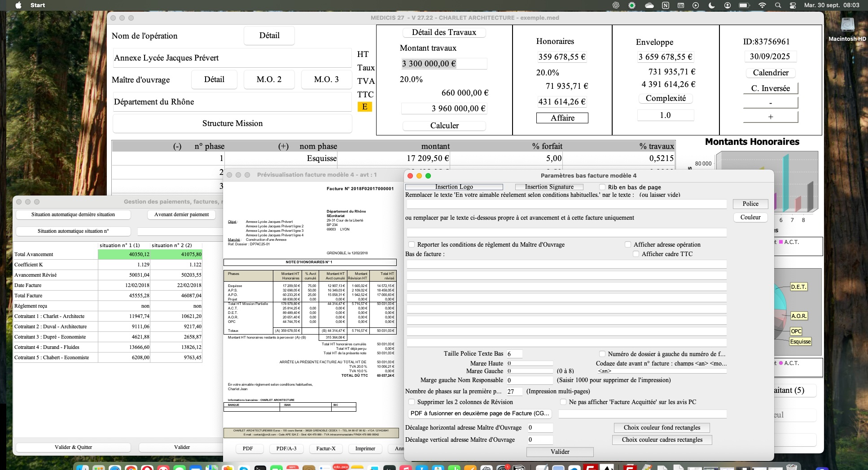868x470 pixels.
Task: Click the user account circle menu bar icon
Action: point(728,5)
